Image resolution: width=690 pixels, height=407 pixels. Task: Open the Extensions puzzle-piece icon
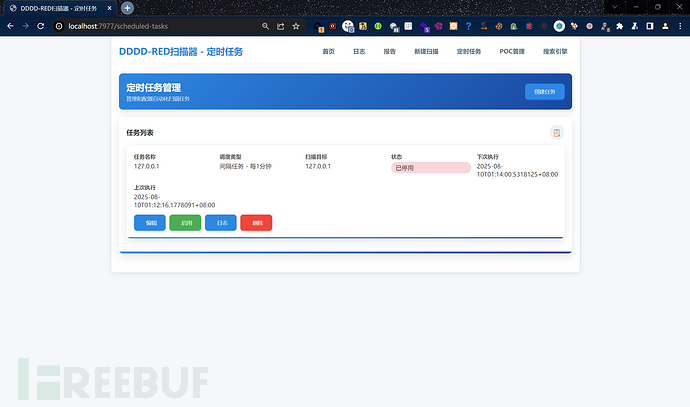620,26
